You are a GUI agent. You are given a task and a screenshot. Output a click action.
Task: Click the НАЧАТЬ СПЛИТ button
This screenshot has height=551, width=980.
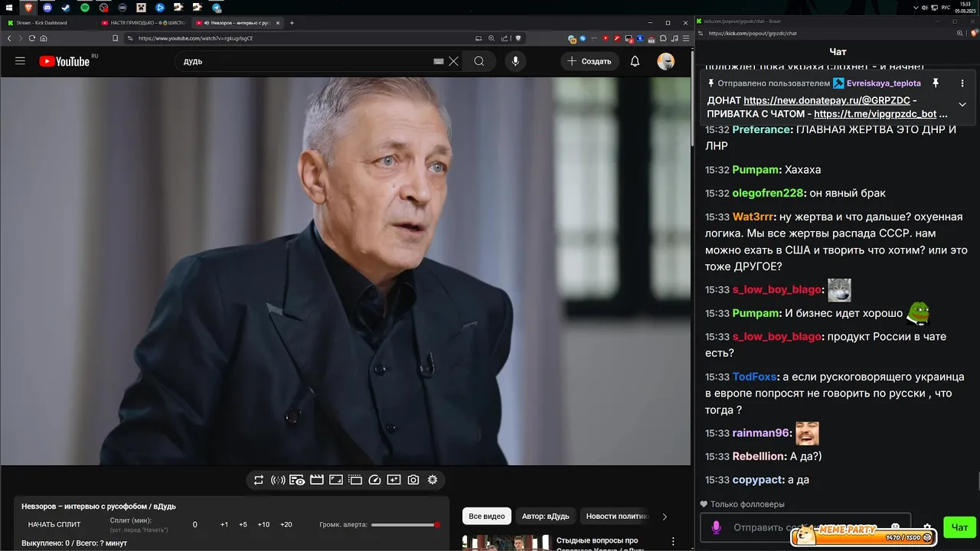click(54, 524)
